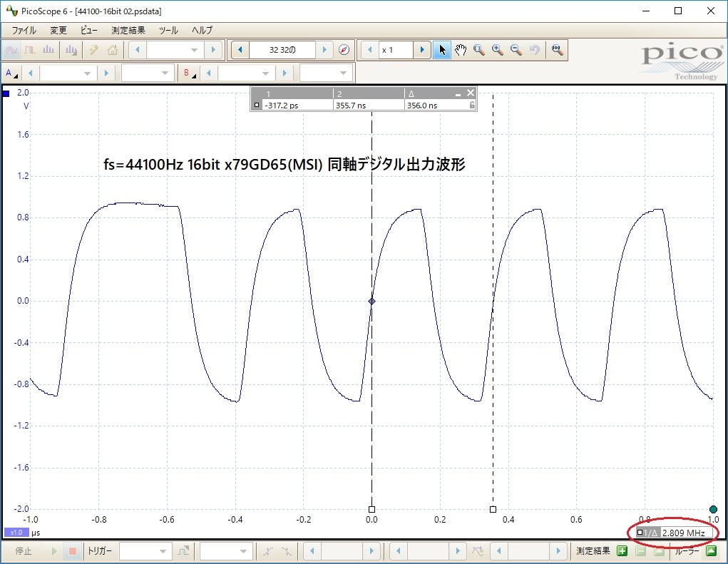This screenshot has width=728, height=564.
Task: Open the channel A coupling dropdown
Action: [x=165, y=73]
